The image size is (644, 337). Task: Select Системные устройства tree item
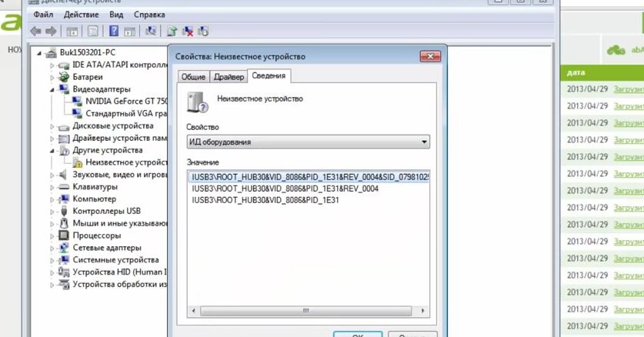[115, 260]
